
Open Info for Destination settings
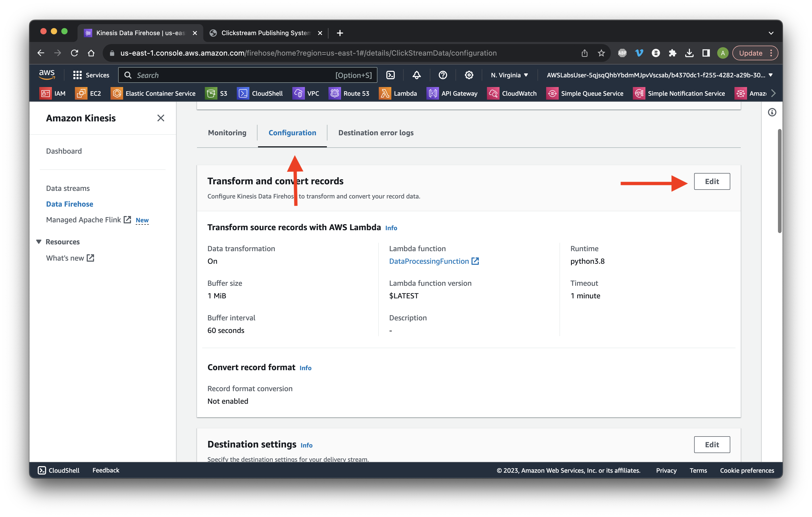(306, 445)
